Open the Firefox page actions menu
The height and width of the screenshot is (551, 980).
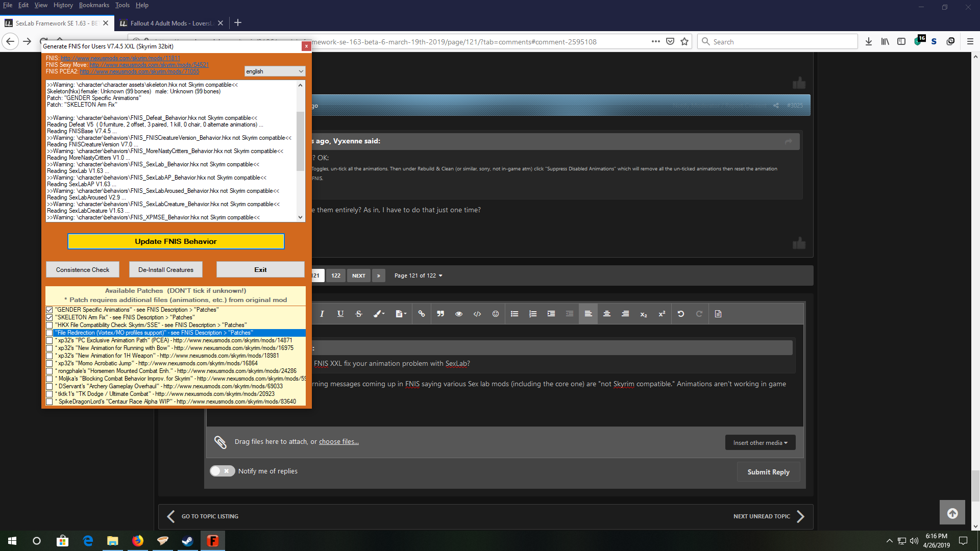click(656, 42)
